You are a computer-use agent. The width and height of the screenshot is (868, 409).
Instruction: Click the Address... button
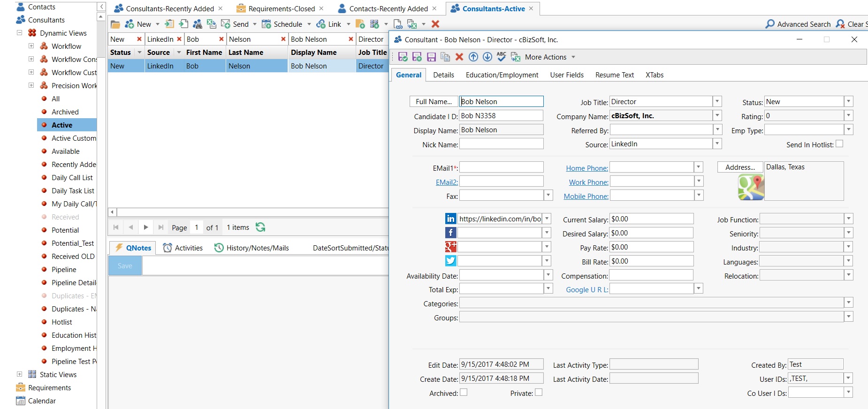point(740,167)
